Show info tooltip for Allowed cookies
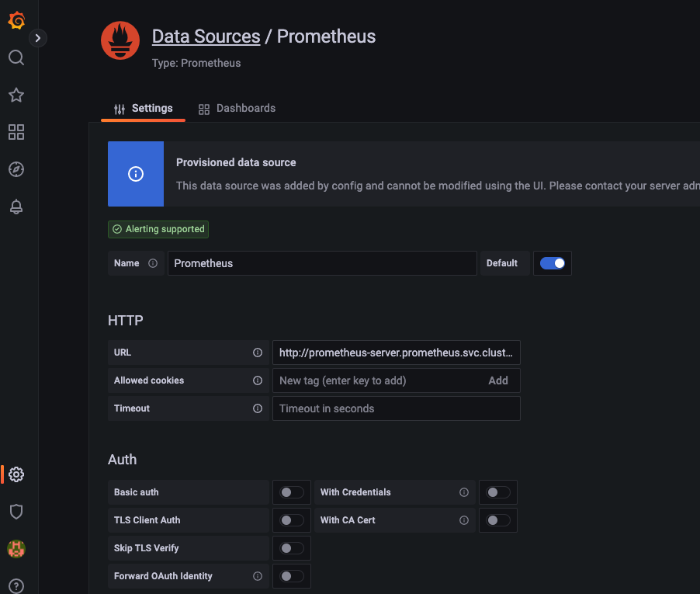700x594 pixels. [258, 380]
